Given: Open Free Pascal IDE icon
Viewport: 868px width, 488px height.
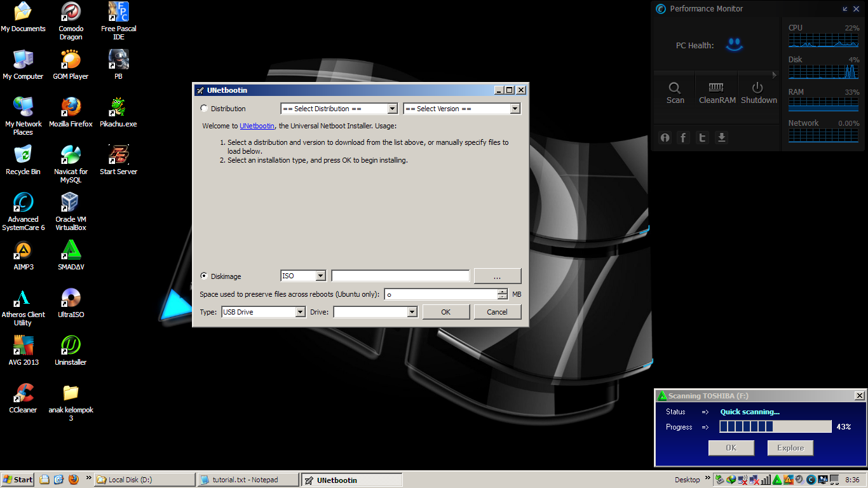Looking at the screenshot, I should (x=118, y=20).
